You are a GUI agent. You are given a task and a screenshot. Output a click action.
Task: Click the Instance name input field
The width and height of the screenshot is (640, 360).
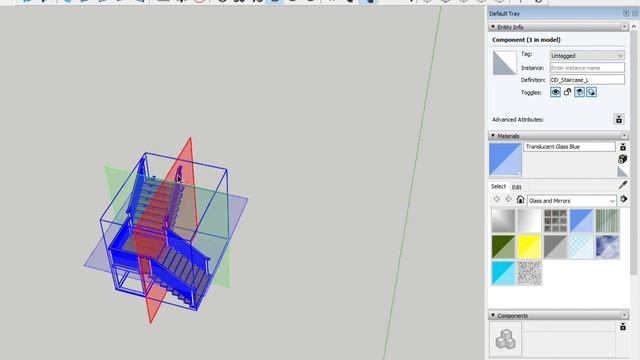point(587,68)
